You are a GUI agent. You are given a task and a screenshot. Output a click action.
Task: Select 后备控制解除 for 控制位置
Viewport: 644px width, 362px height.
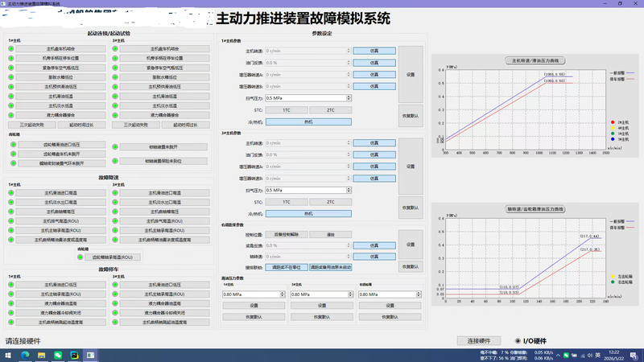(x=287, y=234)
